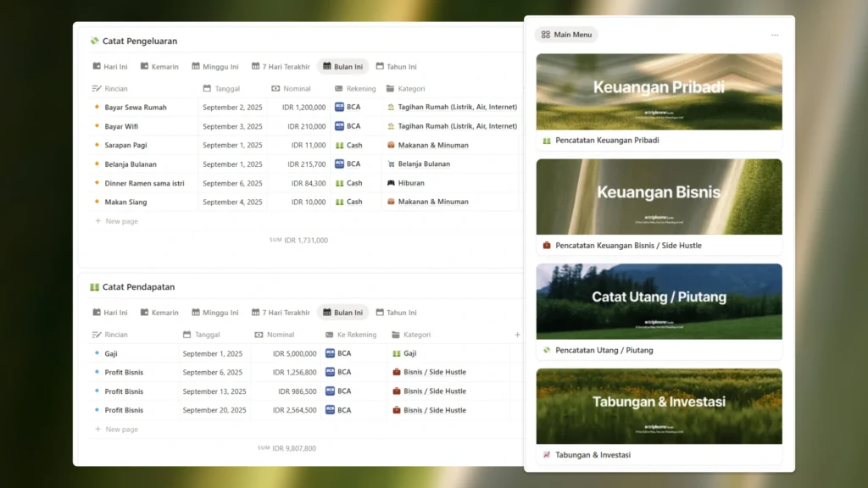Click the Cash icon in Sarapan Pagi row

coord(340,145)
